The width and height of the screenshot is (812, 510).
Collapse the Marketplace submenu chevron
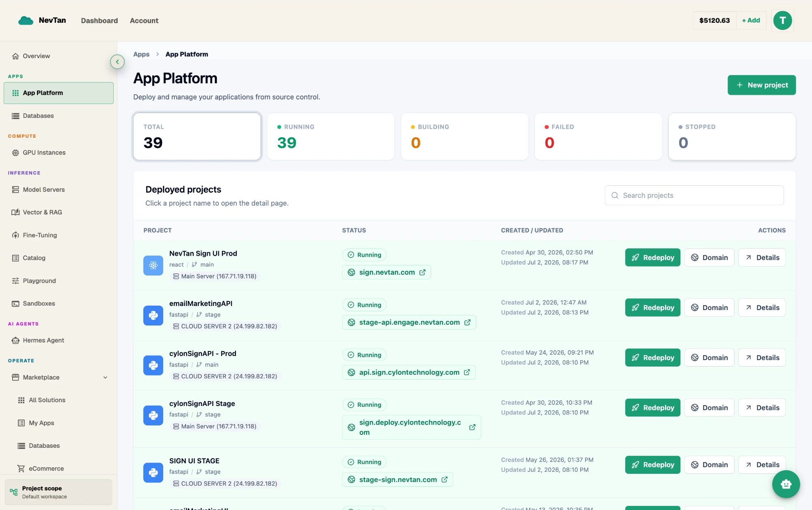coord(105,378)
